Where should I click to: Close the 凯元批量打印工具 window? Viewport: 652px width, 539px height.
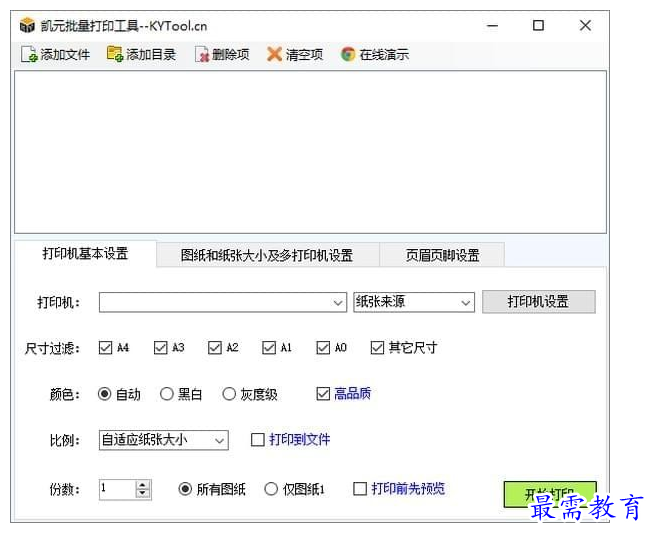point(585,26)
